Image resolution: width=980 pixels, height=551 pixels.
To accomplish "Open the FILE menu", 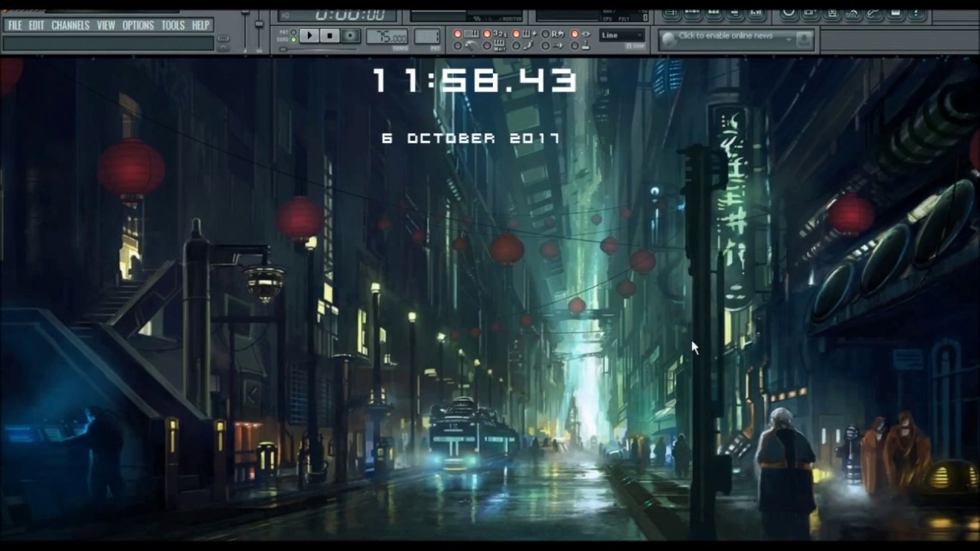I will (x=15, y=25).
